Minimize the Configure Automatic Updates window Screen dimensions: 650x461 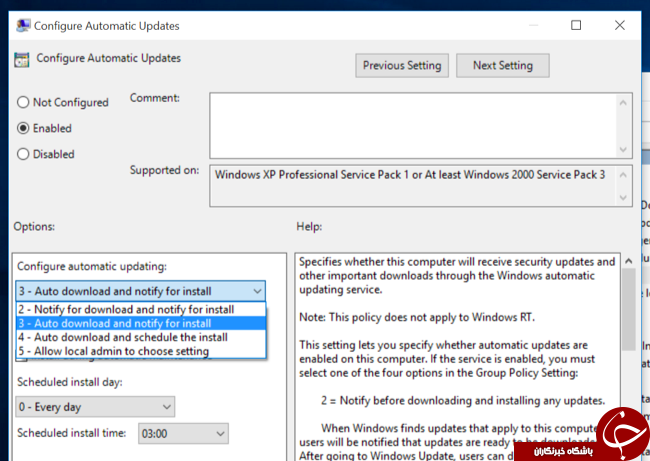coord(534,25)
